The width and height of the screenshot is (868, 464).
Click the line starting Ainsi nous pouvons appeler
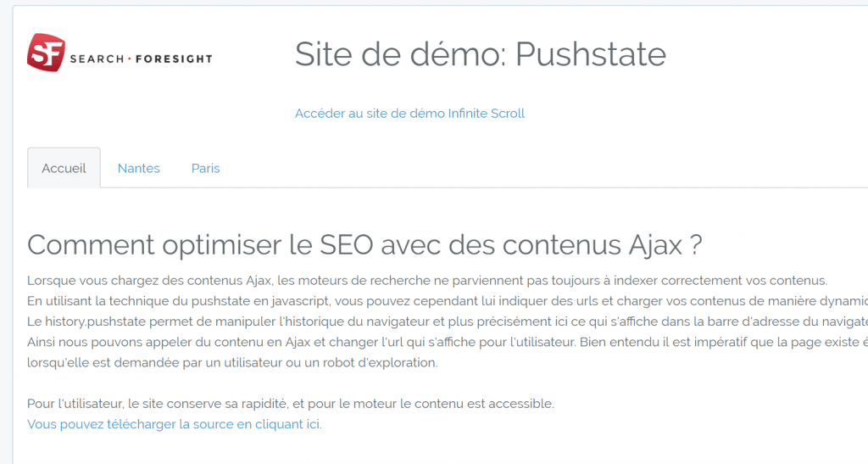448,342
